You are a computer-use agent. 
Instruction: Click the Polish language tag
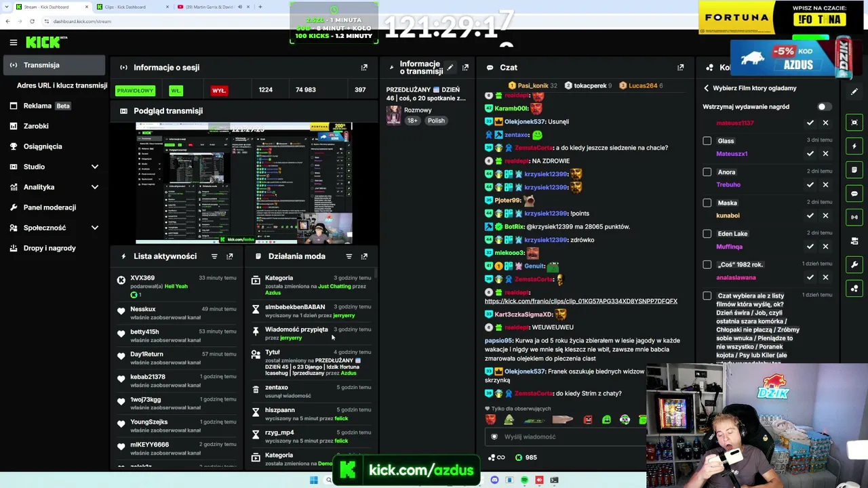click(436, 121)
